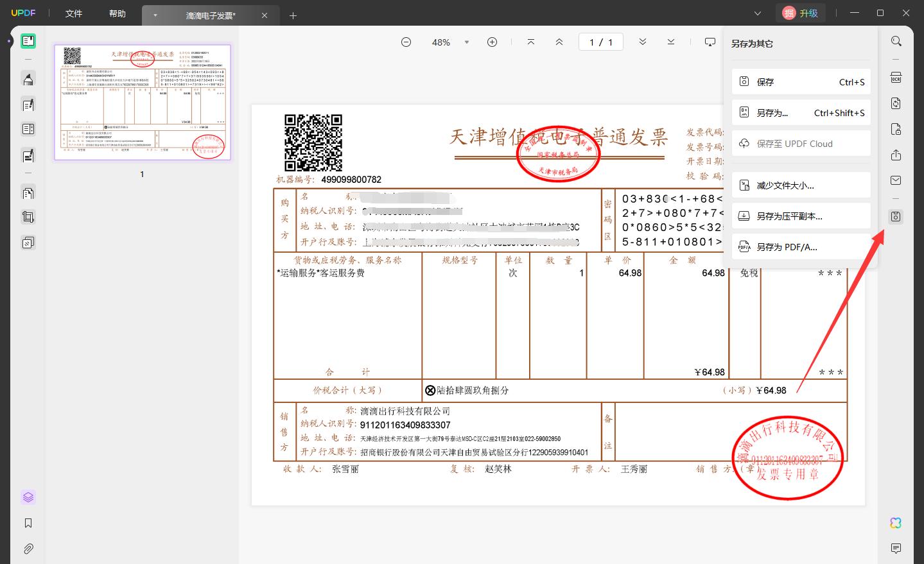The image size is (924, 564).
Task: Zoom out with the minus button
Action: pos(406,42)
